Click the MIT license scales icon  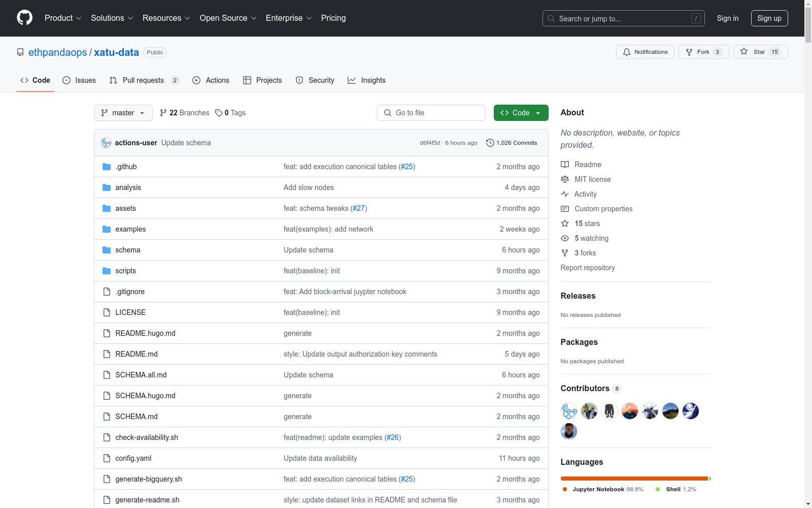point(565,179)
